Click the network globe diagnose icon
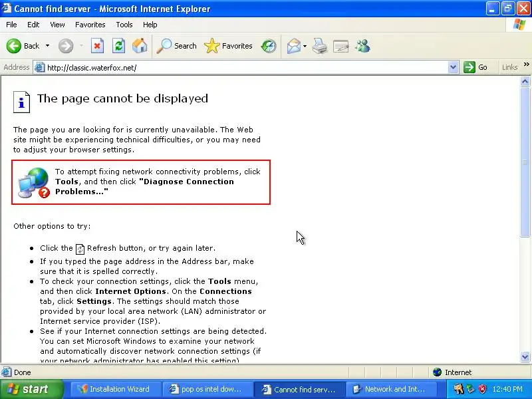This screenshot has height=399, width=532. pyautogui.click(x=34, y=182)
